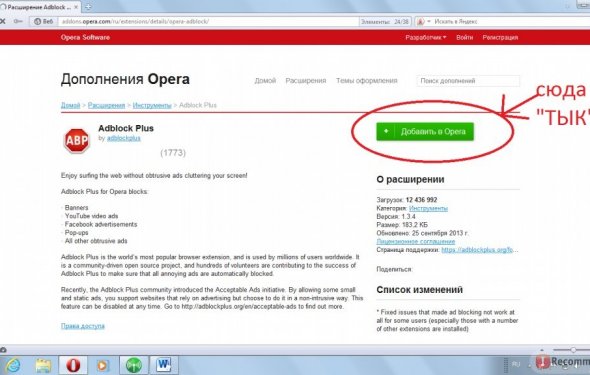The width and height of the screenshot is (590, 375).
Task: Click the Размер: 183,2 КБ text
Action: pyautogui.click(x=402, y=225)
